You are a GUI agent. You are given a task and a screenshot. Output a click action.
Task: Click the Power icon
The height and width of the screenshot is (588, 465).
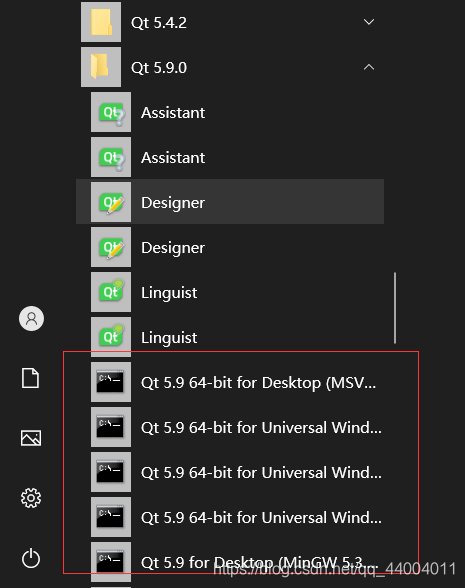tap(31, 558)
